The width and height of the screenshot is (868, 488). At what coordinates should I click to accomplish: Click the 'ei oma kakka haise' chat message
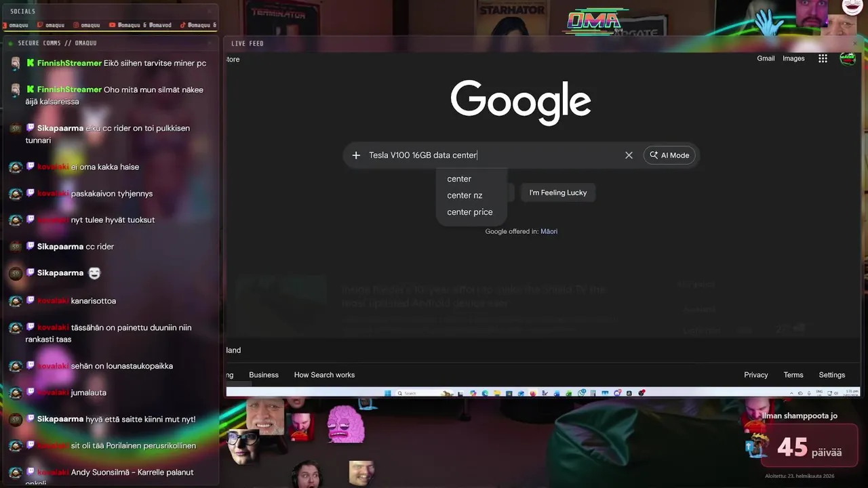tap(105, 167)
